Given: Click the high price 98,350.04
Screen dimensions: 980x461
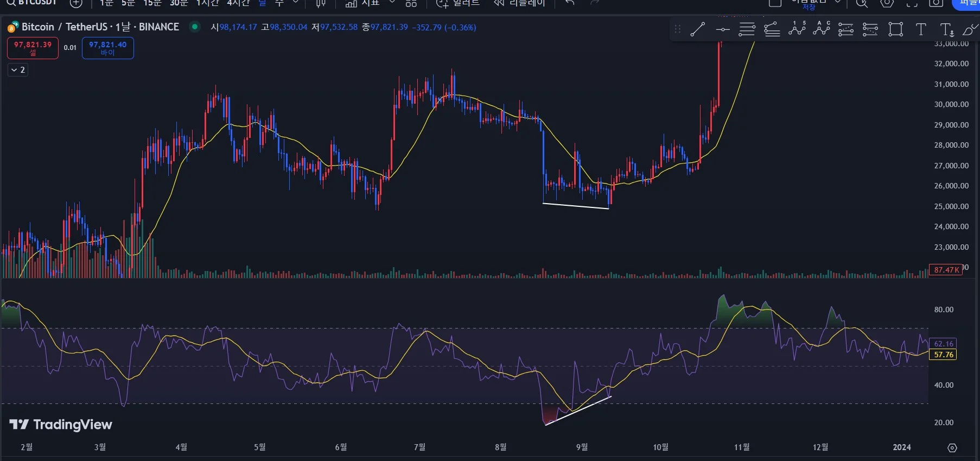Looking at the screenshot, I should pyautogui.click(x=289, y=27).
